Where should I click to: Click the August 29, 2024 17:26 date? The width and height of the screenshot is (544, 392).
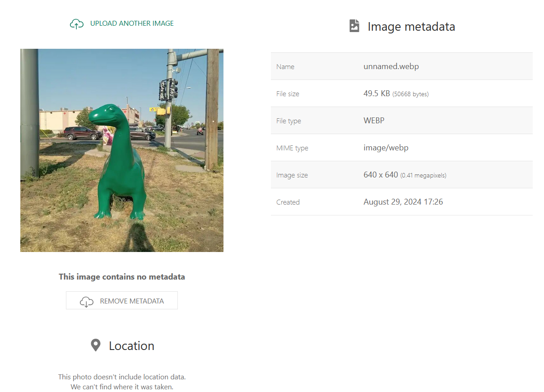[403, 202]
